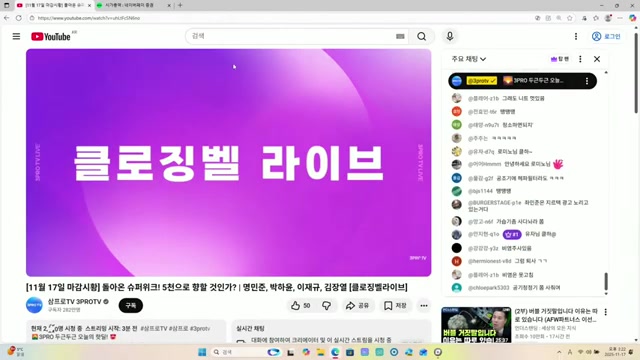Select the first YouTube browser tab

pos(54,5)
